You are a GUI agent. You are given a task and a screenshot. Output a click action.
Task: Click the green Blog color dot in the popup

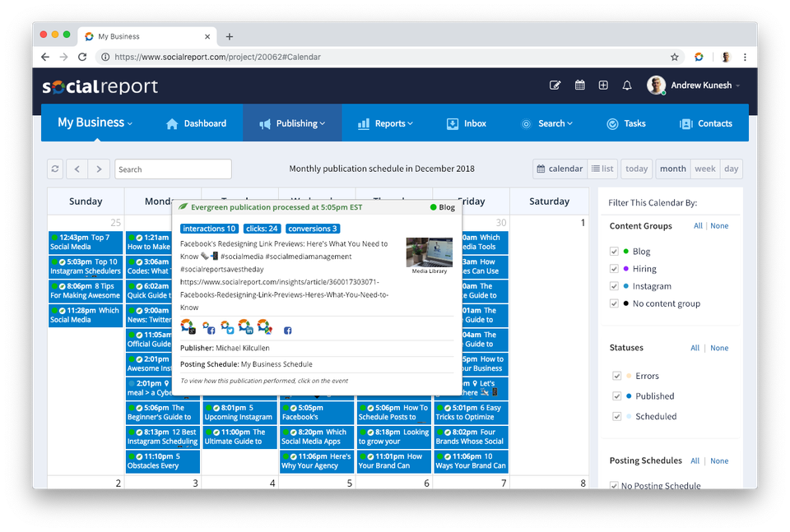pyautogui.click(x=434, y=208)
